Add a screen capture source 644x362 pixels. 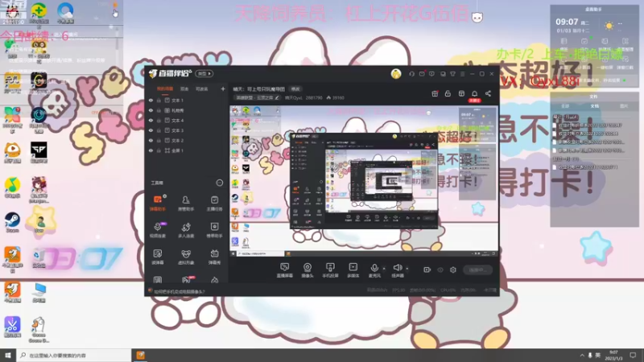(285, 270)
